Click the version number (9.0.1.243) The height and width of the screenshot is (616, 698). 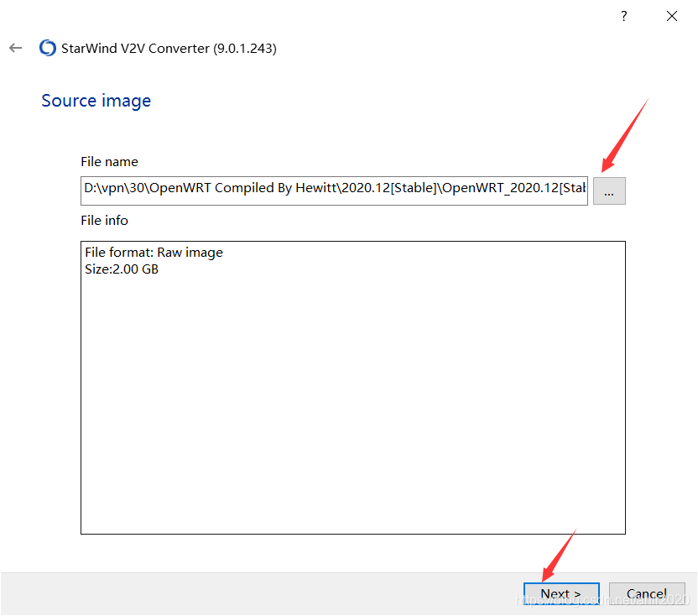tap(245, 48)
